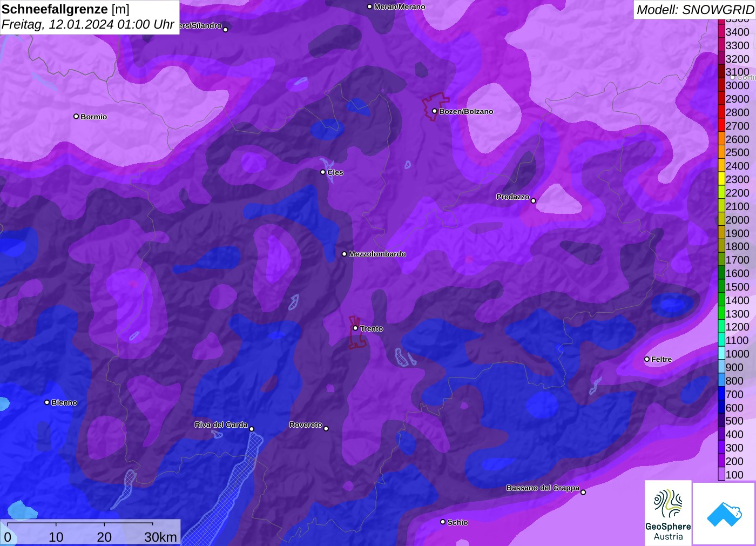The height and width of the screenshot is (546, 756).
Task: Select the Riva del Garda marker dot
Action: click(252, 429)
